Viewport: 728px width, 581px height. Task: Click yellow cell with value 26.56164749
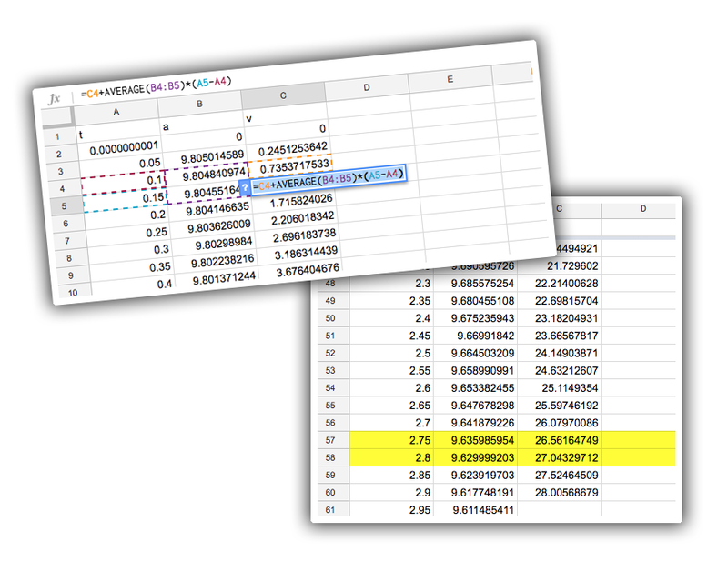pos(559,440)
